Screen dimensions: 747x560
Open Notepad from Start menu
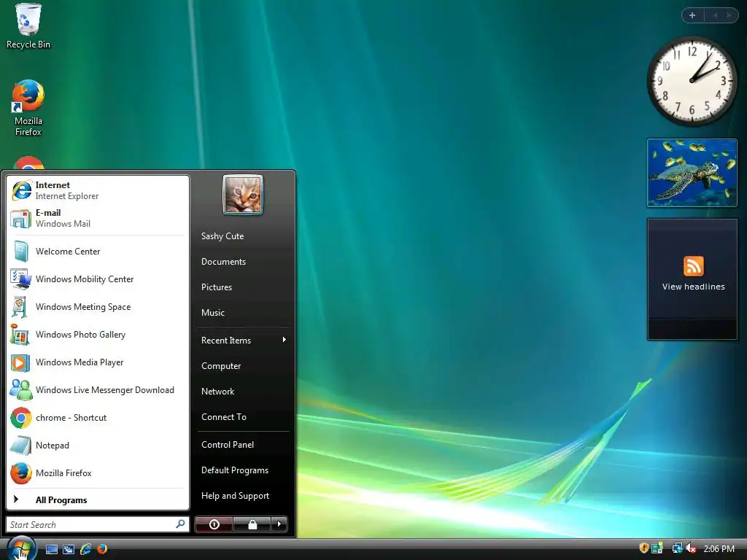(x=98, y=446)
